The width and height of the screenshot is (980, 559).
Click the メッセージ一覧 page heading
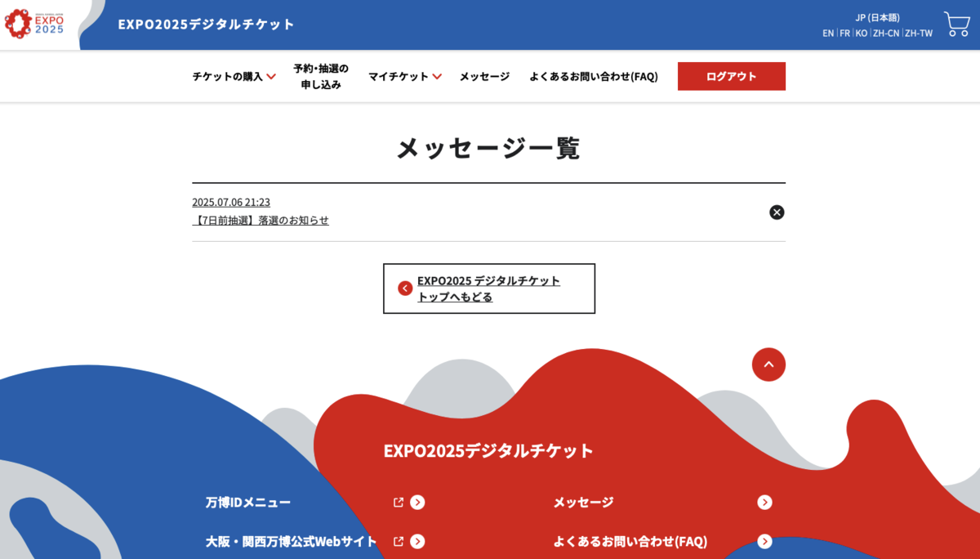pyautogui.click(x=488, y=148)
